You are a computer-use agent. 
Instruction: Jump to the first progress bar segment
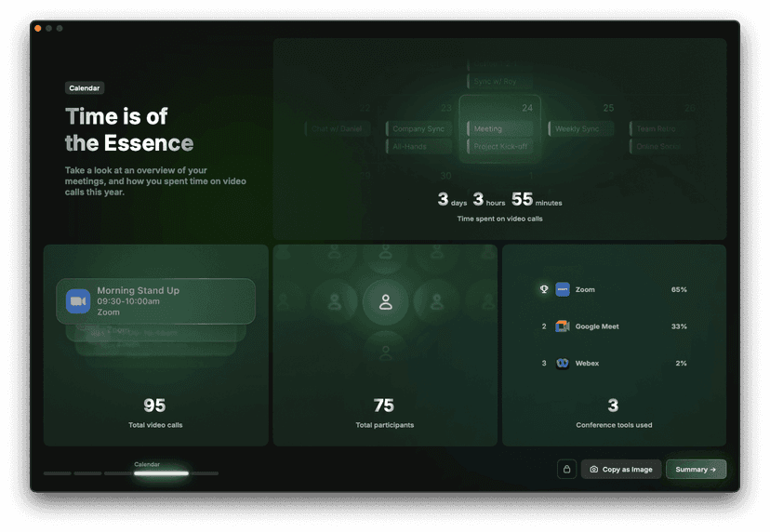57,473
